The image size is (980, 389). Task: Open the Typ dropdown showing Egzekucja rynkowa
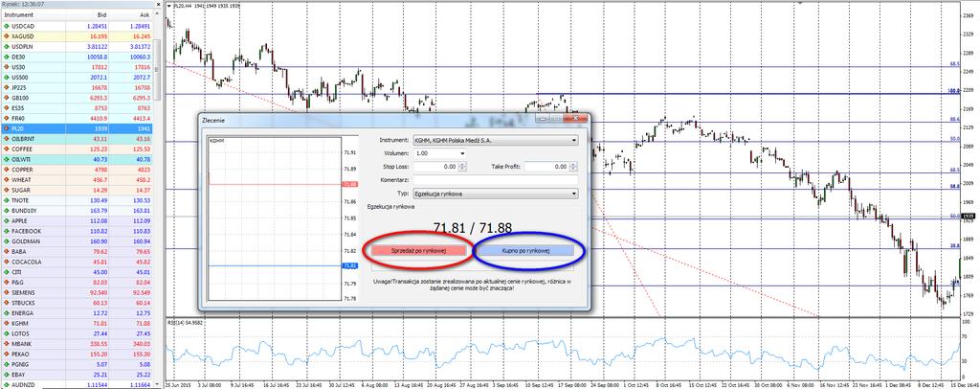[x=495, y=194]
